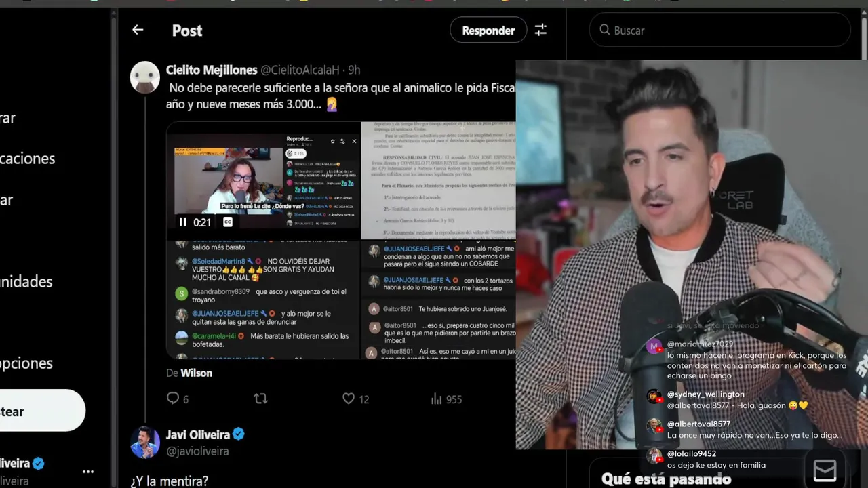Open Explorar in sidebar
This screenshot has width=868, height=488.
coord(7,117)
